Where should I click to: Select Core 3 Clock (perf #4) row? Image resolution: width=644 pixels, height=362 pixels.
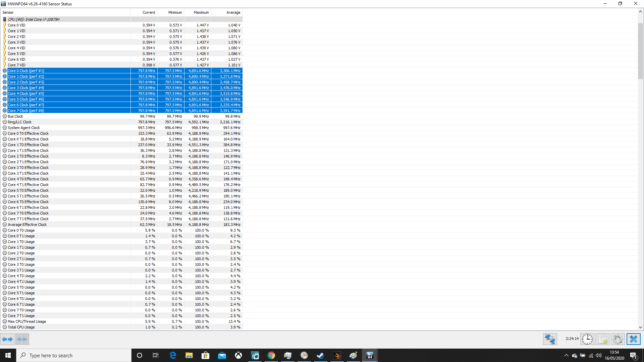(121, 88)
